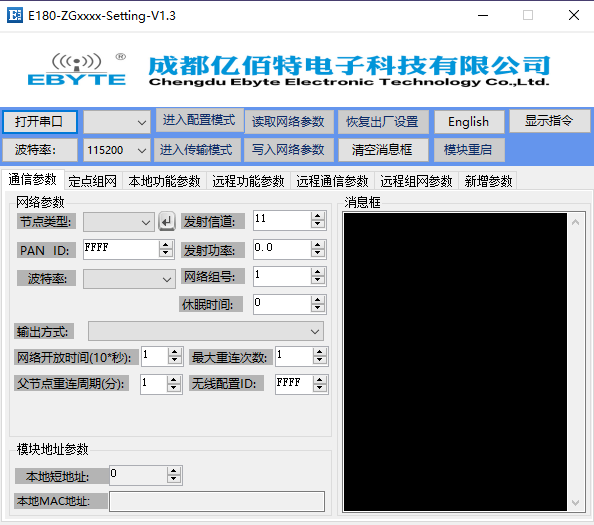Decrease 网络组号 with down arrow
This screenshot has height=525, width=594.
click(x=318, y=281)
